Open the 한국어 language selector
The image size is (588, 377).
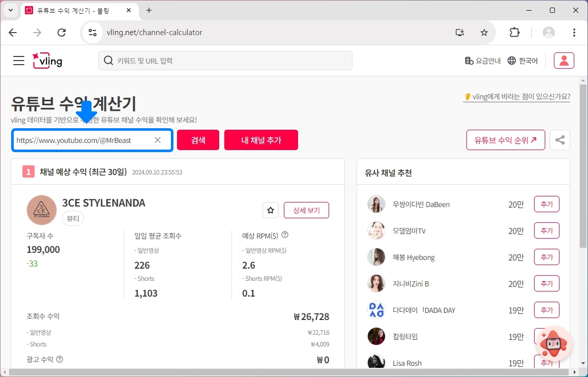tap(522, 61)
